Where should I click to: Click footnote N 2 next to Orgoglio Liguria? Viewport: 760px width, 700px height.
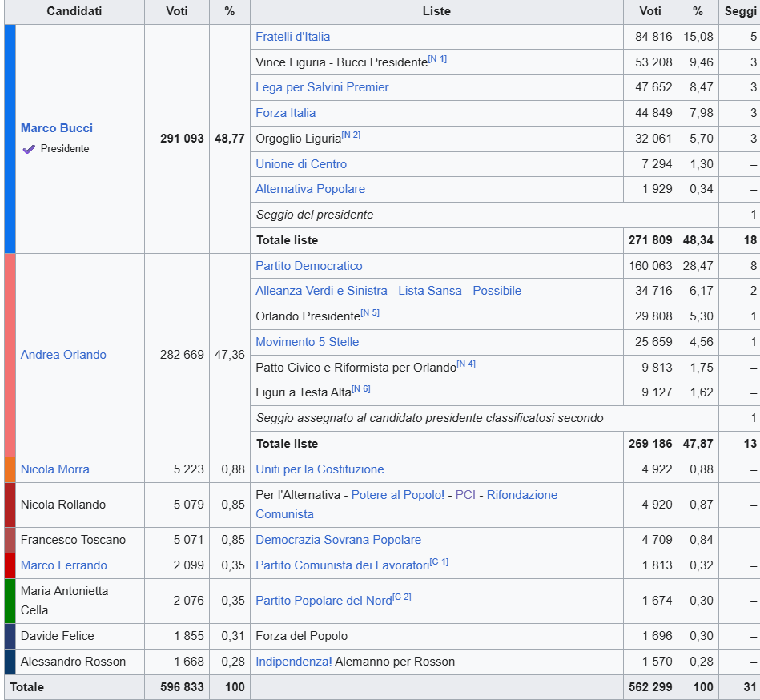(x=351, y=135)
